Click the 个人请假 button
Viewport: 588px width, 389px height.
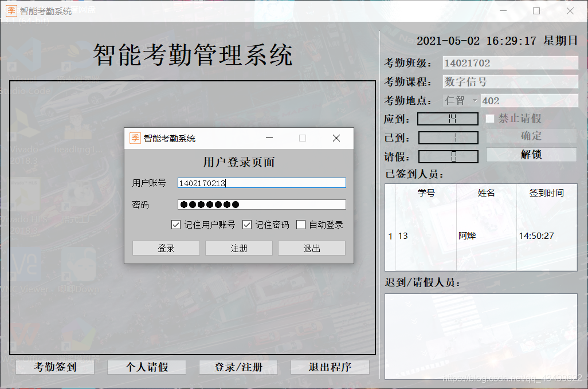click(x=147, y=367)
